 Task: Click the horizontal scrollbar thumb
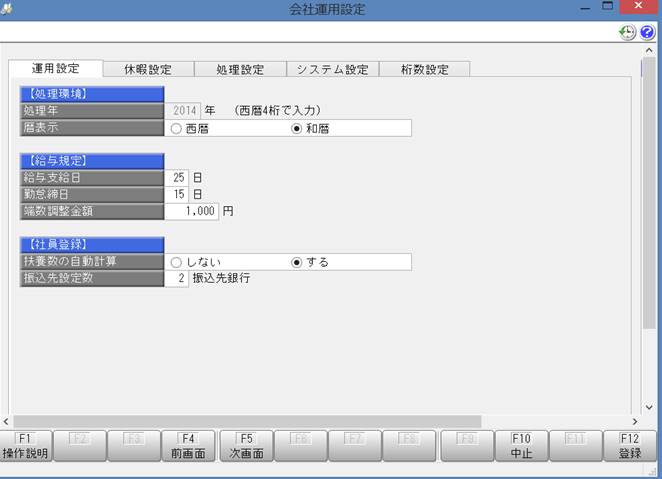tap(247, 422)
